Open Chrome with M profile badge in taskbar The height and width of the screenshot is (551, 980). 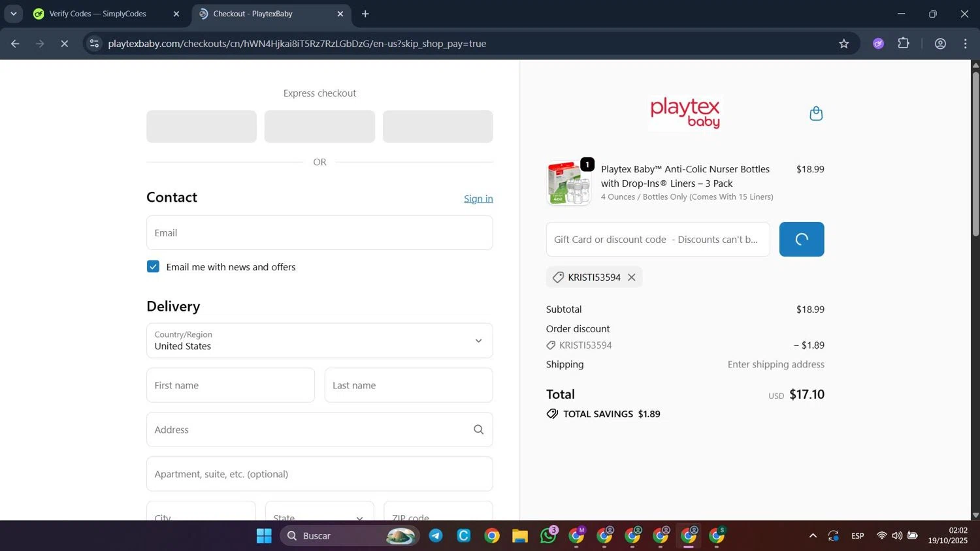click(577, 535)
